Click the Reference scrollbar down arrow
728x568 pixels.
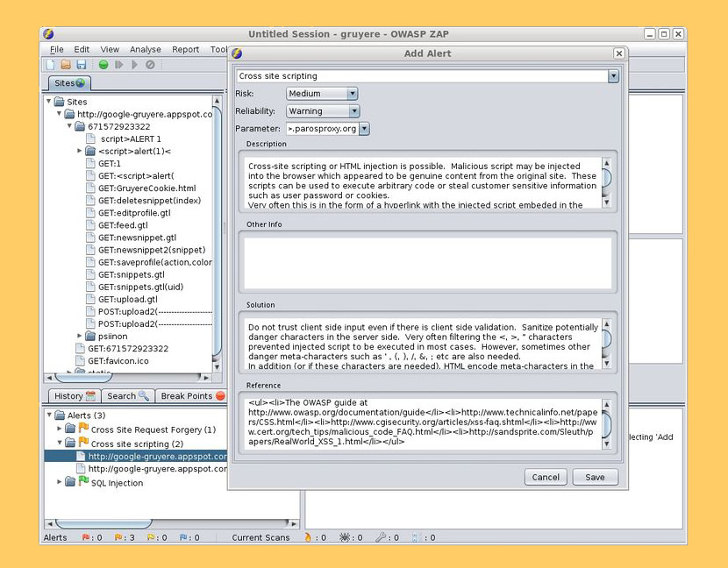pyautogui.click(x=606, y=444)
